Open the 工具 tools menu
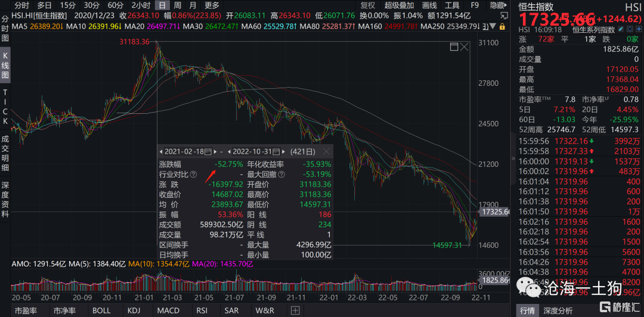The width and height of the screenshot is (644, 317). (453, 5)
